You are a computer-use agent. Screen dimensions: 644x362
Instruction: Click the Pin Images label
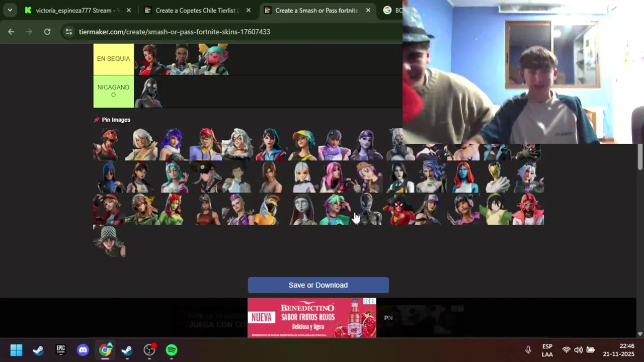coord(116,120)
